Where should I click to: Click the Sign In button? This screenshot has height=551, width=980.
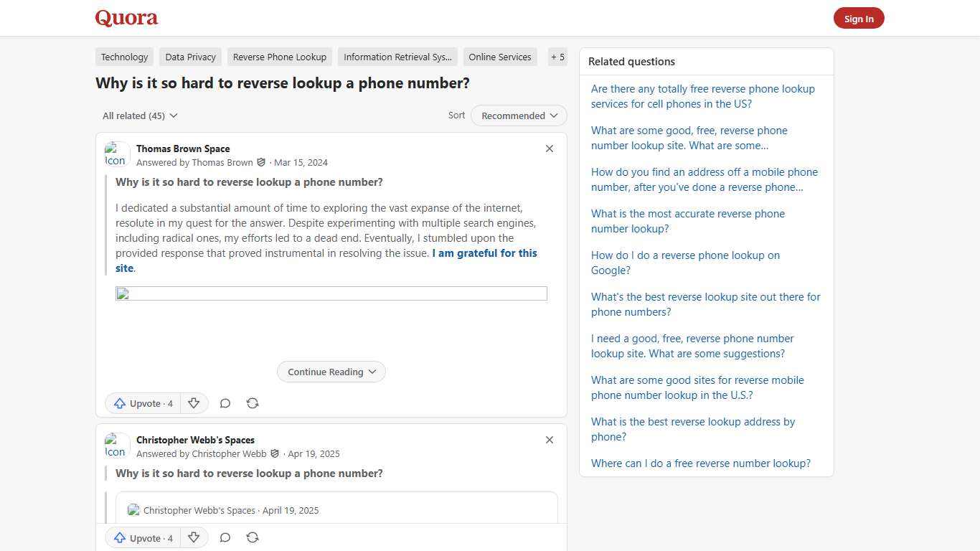click(859, 18)
